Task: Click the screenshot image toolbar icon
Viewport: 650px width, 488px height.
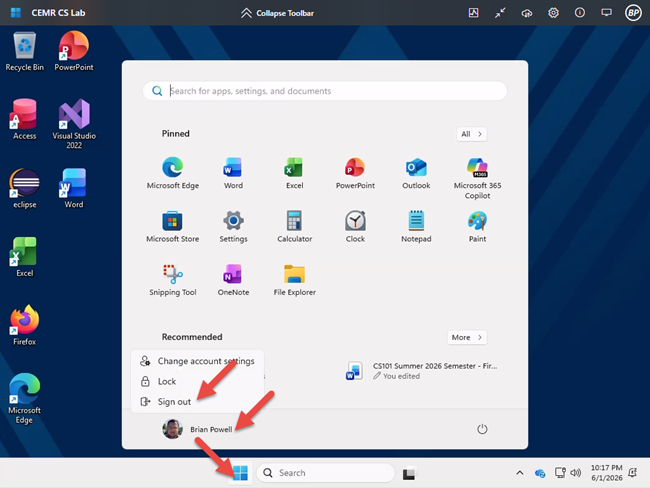Action: click(x=473, y=13)
